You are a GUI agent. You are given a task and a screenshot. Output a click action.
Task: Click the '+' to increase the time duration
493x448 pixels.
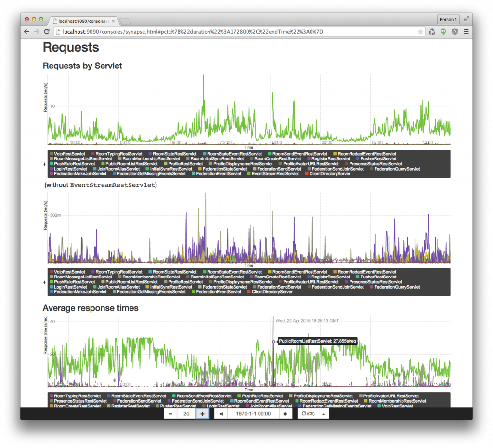[202, 413]
